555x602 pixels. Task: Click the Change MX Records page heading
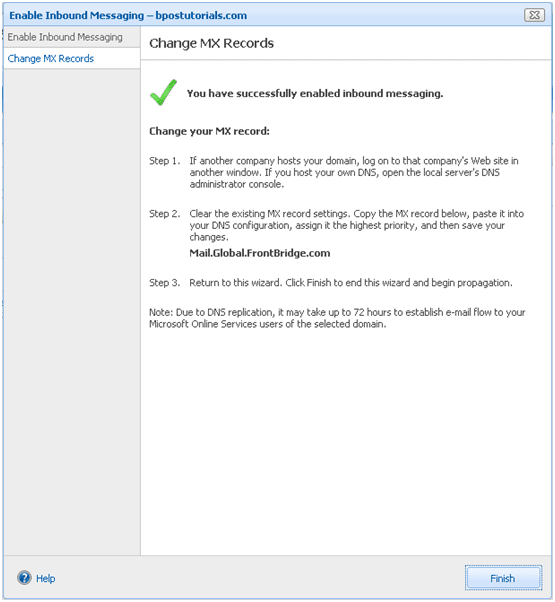(x=211, y=43)
